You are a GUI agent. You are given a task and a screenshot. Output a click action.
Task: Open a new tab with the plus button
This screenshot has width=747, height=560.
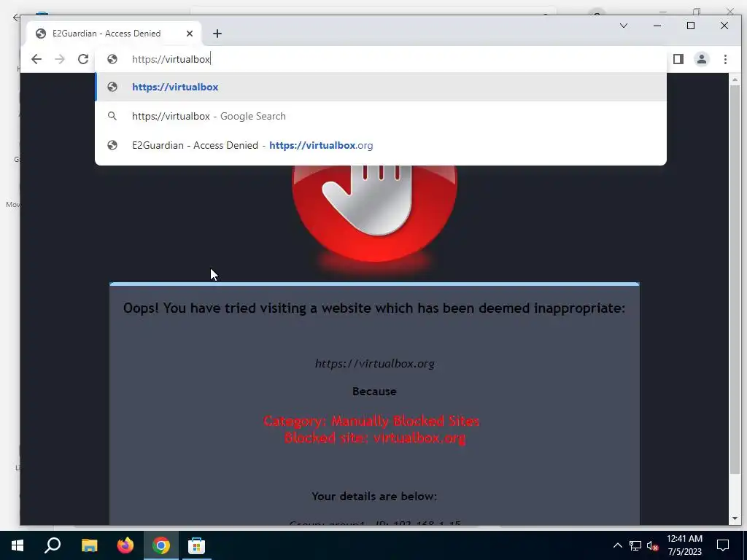click(x=217, y=34)
